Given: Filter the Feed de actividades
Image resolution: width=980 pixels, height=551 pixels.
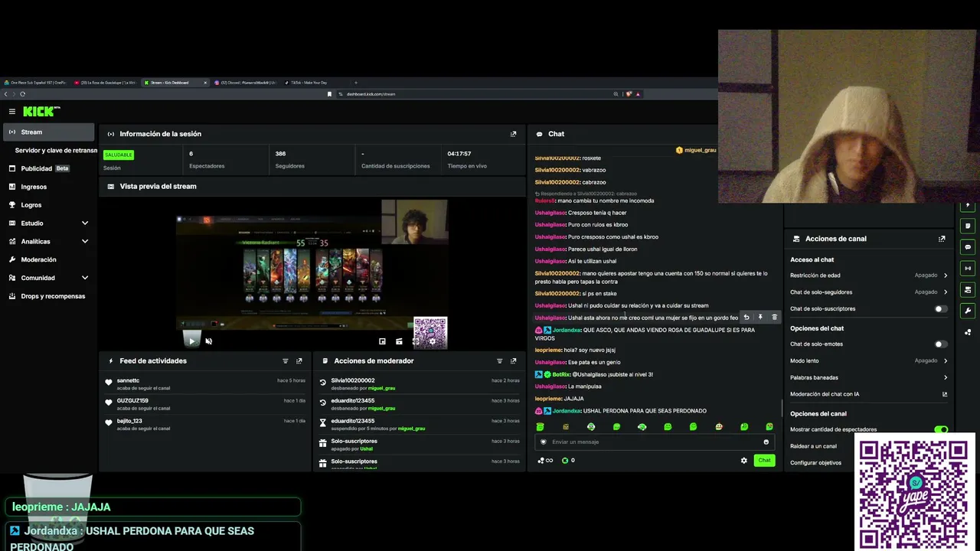Looking at the screenshot, I should [x=286, y=361].
